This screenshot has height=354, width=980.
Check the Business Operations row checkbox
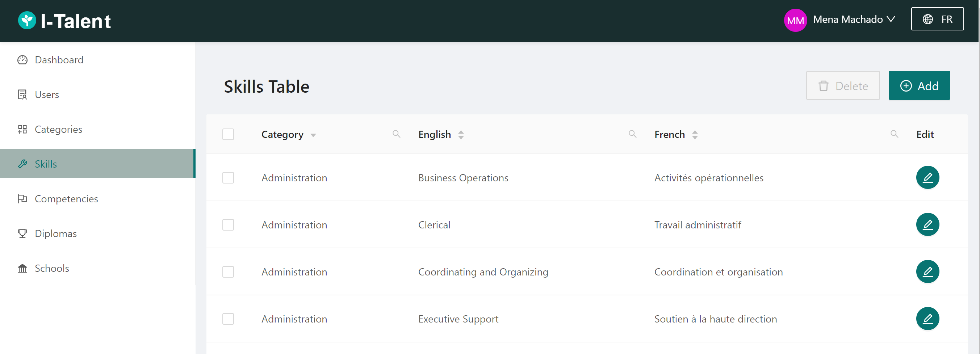click(x=228, y=178)
